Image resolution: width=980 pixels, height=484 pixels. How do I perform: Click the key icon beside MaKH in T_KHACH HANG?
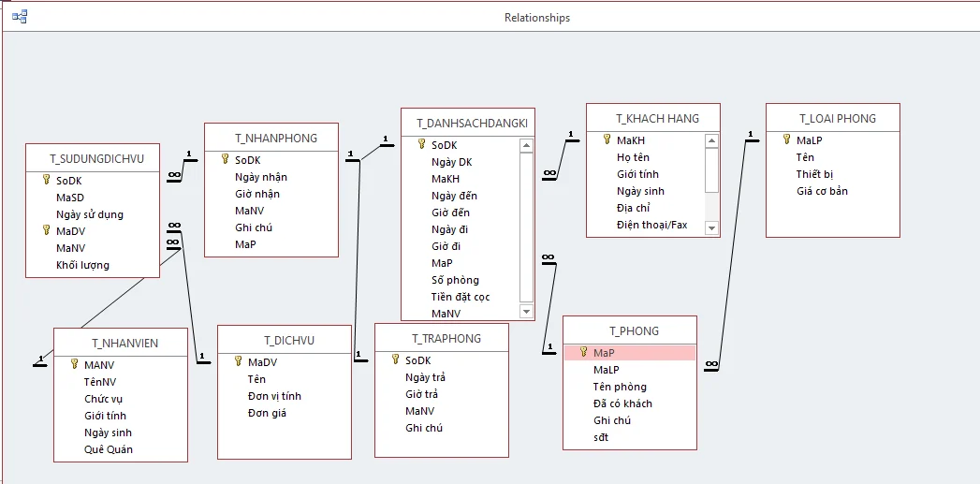point(607,140)
